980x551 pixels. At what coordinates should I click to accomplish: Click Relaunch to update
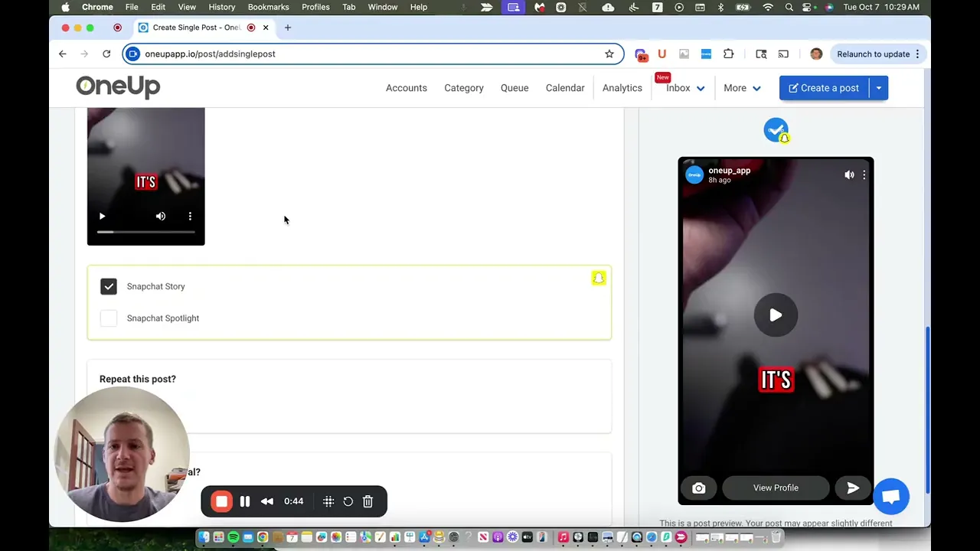pos(873,54)
